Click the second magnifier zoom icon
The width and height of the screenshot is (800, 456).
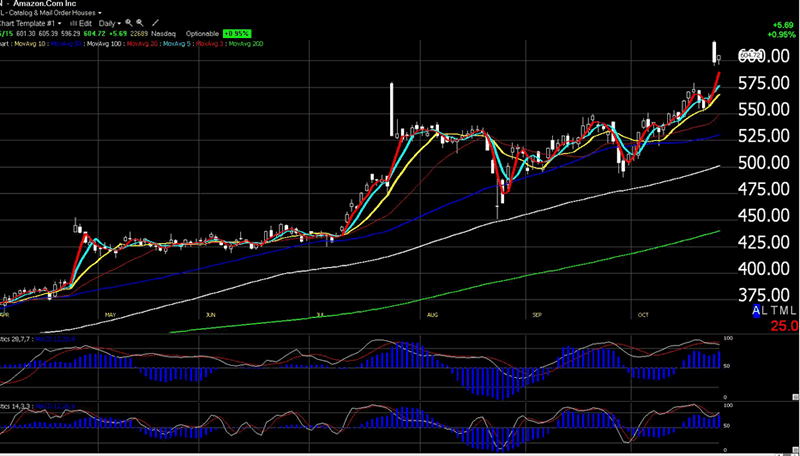coord(139,21)
